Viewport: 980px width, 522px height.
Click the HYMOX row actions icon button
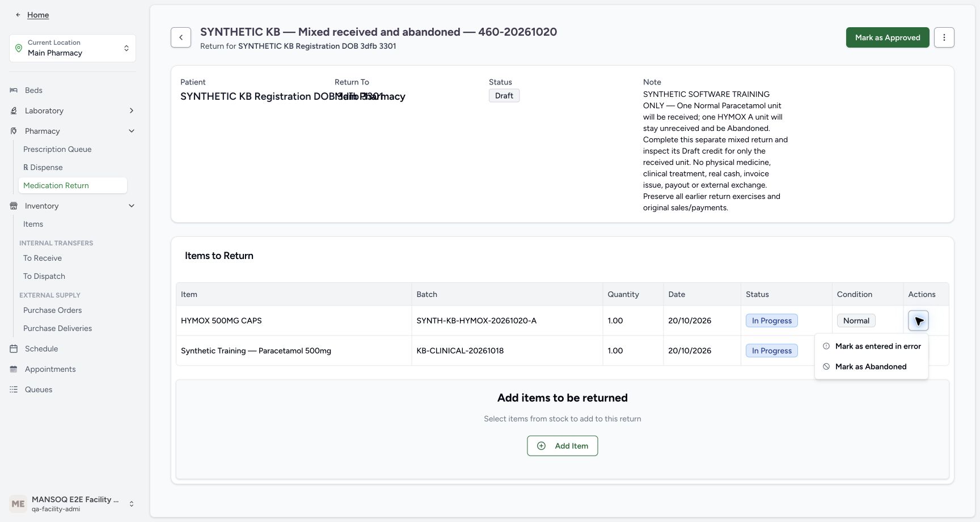[918, 321]
